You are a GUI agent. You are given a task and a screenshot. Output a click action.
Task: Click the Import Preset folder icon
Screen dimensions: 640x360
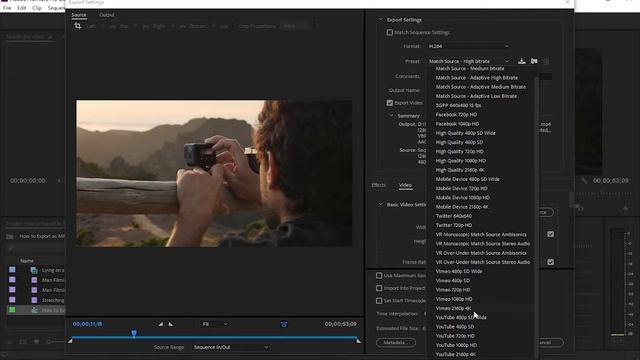pyautogui.click(x=534, y=61)
